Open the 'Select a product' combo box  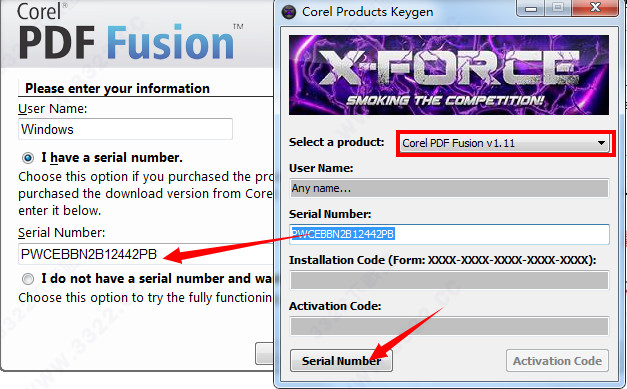[x=505, y=143]
